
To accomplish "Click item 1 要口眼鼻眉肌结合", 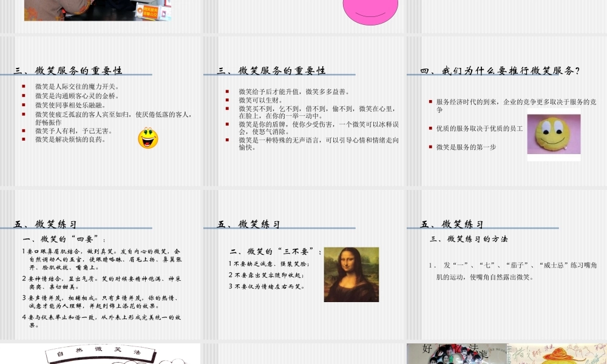I will [x=102, y=259].
